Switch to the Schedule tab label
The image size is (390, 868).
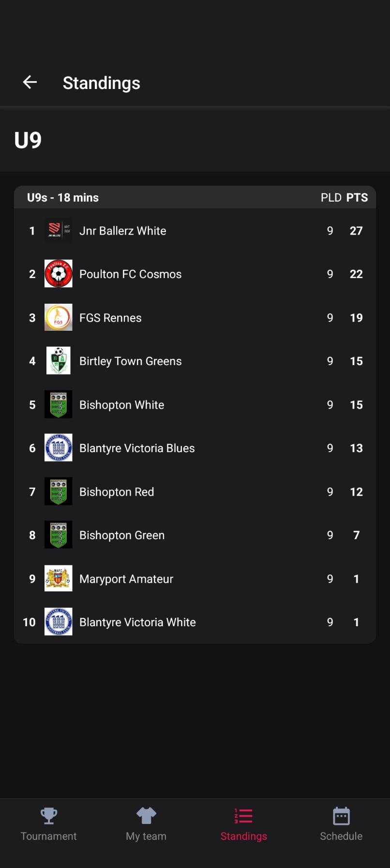[x=341, y=836]
